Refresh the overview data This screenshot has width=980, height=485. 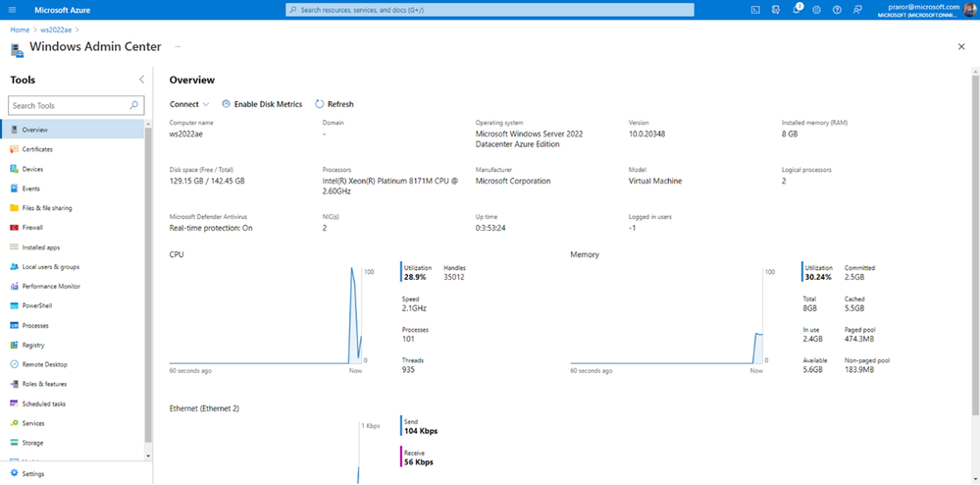335,104
